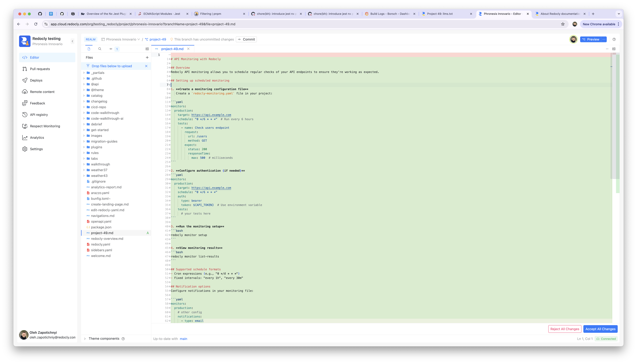Expand the @theme folder
This screenshot has width=637, height=364.
tap(84, 90)
